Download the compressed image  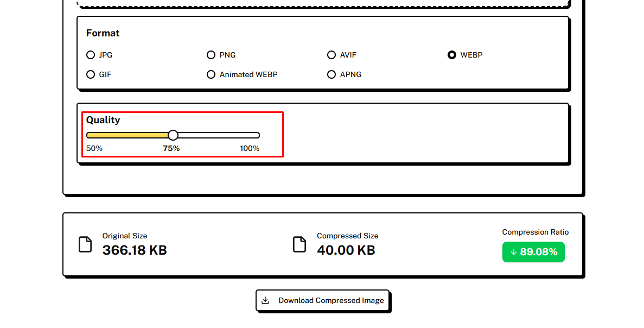(323, 300)
